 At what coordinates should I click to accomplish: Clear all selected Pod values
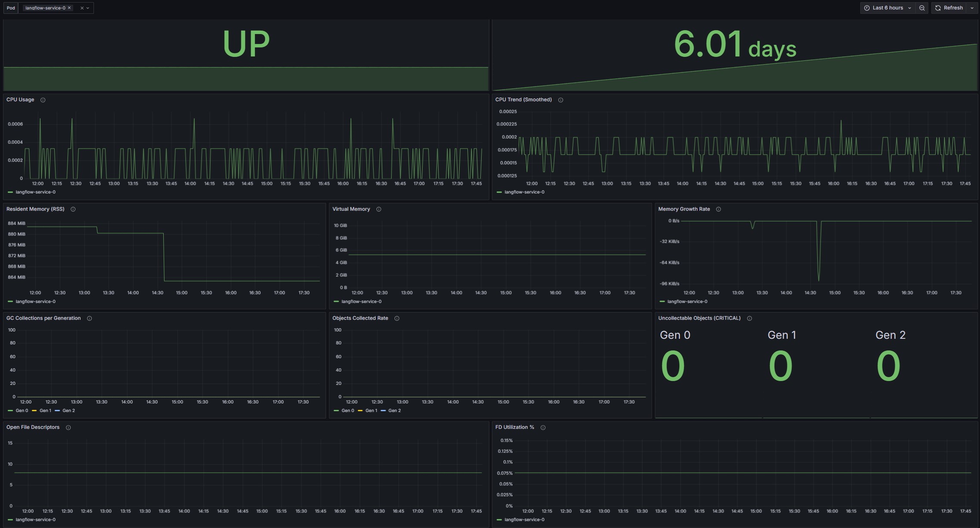(82, 8)
